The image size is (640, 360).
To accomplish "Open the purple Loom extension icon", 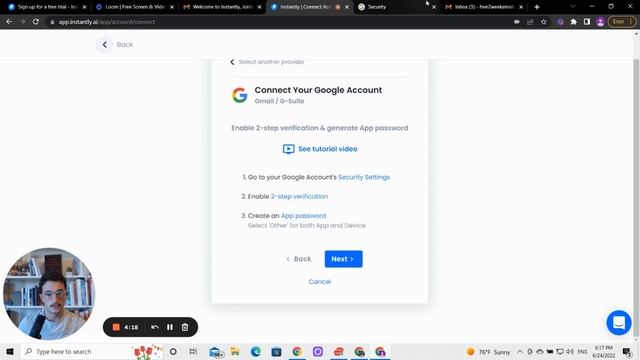I will pyautogui.click(x=560, y=22).
